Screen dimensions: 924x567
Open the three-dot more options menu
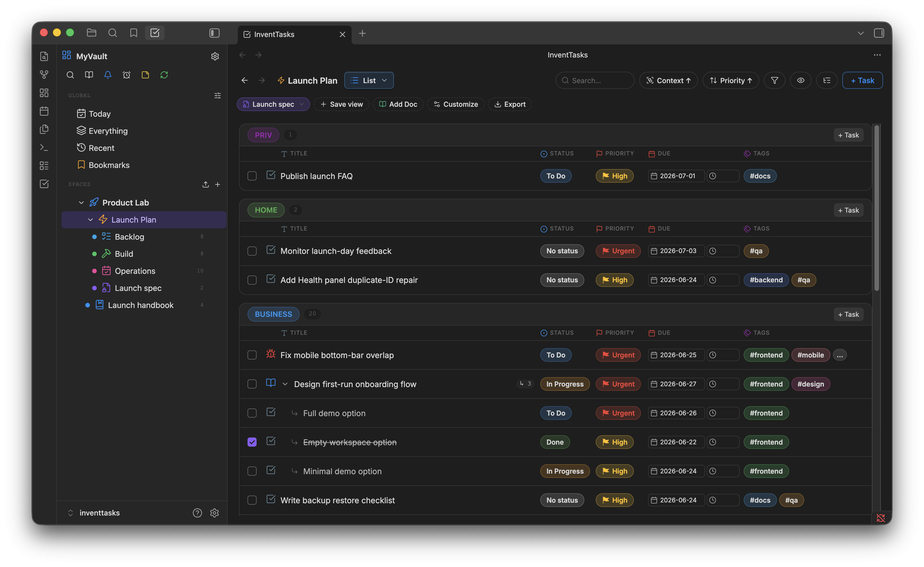877,55
